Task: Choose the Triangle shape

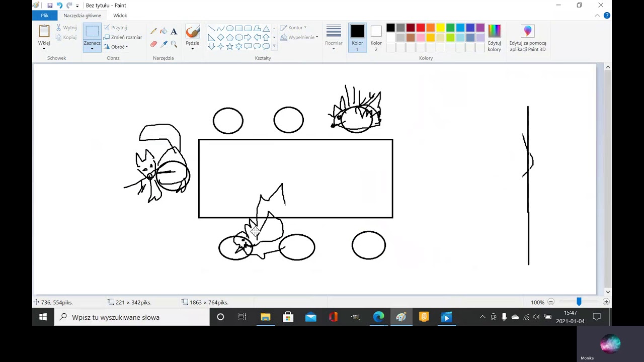Action: pos(266,28)
